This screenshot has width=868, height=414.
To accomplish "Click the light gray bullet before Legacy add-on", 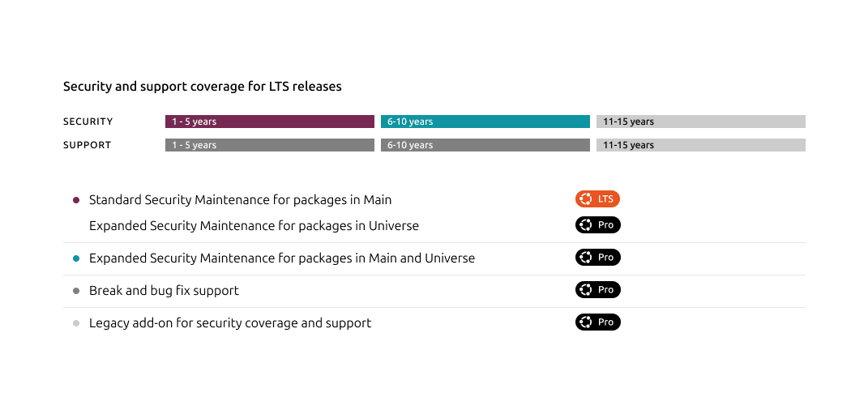I will pos(76,323).
